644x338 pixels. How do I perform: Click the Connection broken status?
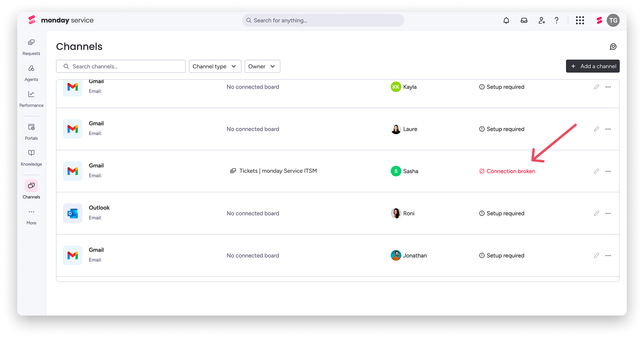point(507,171)
